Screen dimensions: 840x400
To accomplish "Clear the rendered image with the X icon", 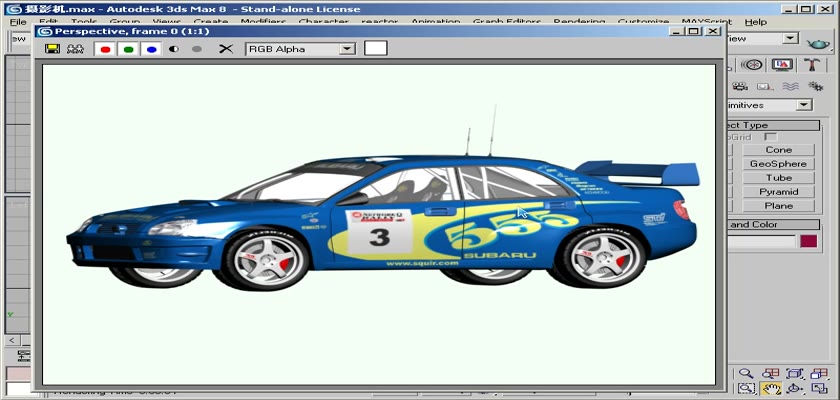I will [226, 49].
